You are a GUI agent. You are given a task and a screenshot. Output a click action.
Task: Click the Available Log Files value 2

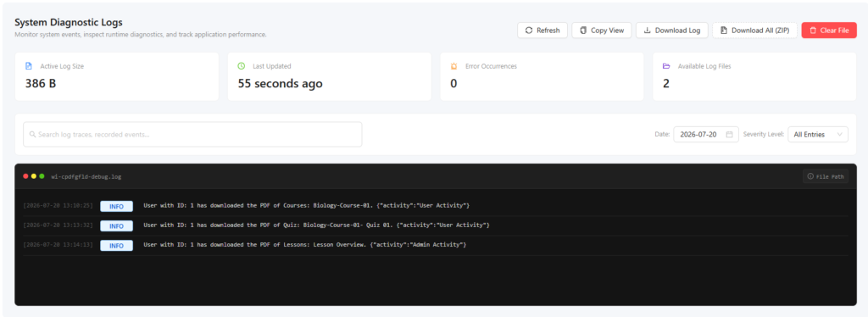(666, 84)
